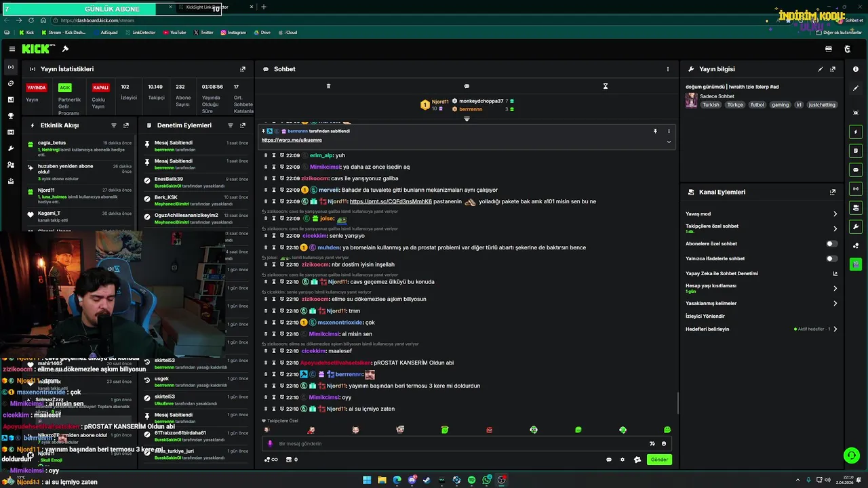
Task: Pop out the Denetim Eylemleri panel
Action: click(x=243, y=125)
